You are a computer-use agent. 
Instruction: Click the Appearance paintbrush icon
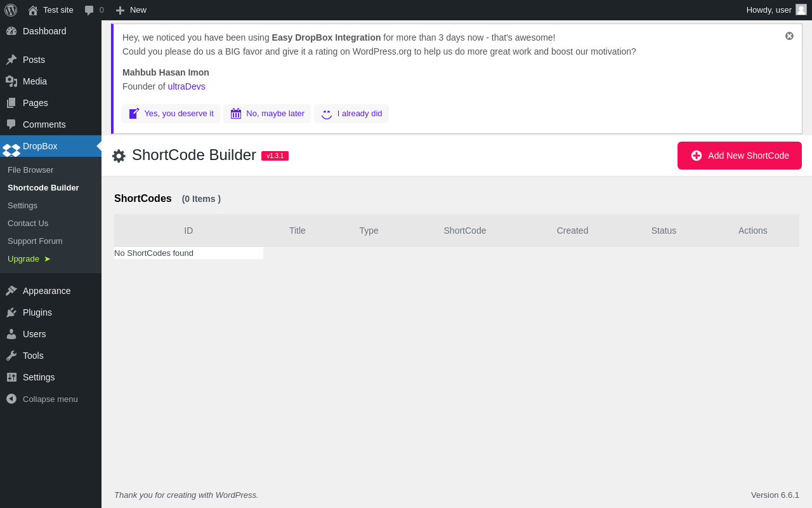pos(11,291)
